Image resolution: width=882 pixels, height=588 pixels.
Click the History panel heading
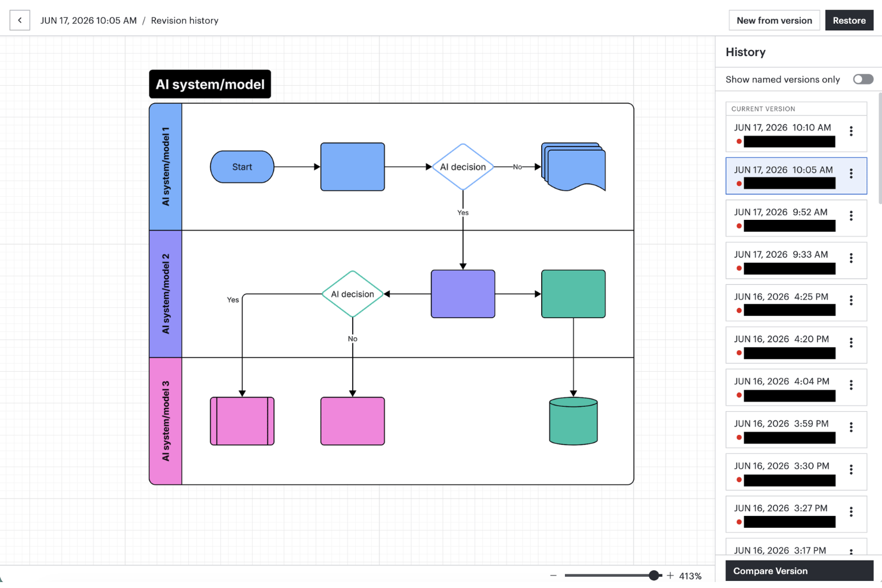pos(746,52)
